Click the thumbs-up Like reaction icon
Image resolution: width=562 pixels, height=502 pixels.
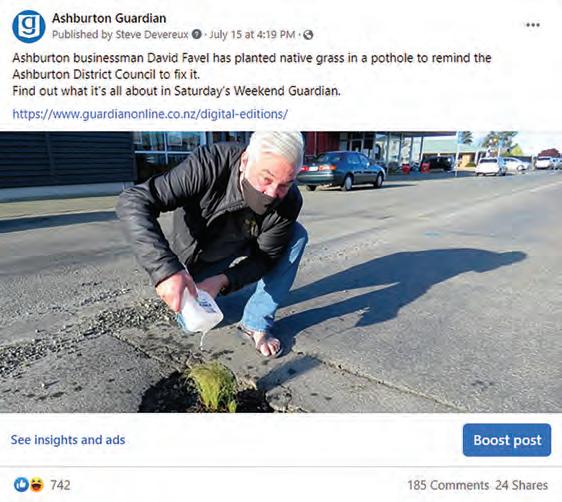coord(21,485)
